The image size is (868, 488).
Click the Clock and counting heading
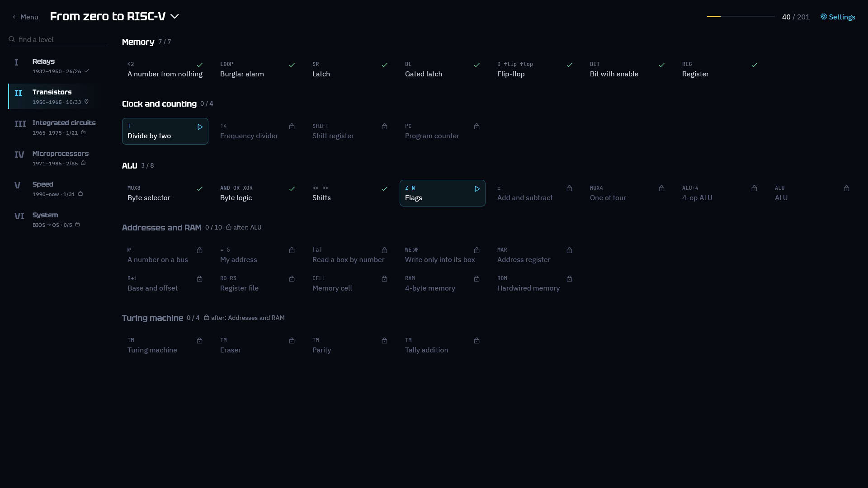(159, 104)
